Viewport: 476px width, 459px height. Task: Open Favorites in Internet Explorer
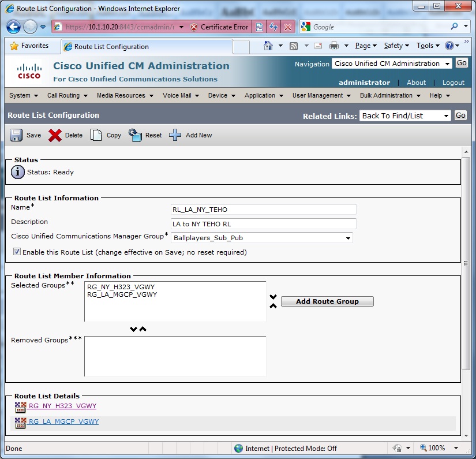tap(28, 45)
